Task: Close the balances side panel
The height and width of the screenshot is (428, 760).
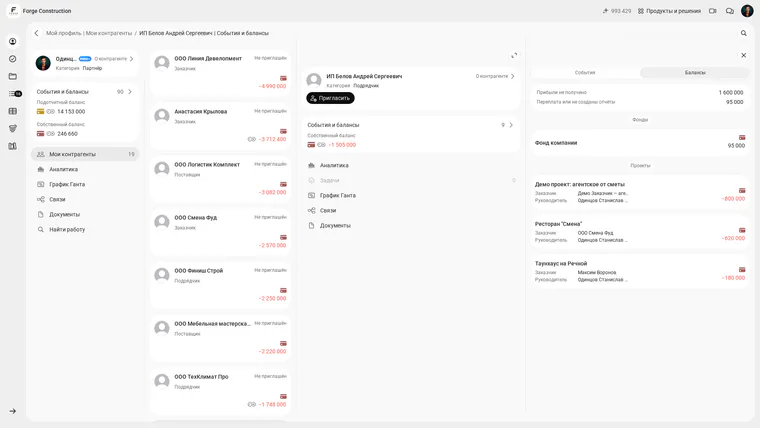Action: [744, 55]
